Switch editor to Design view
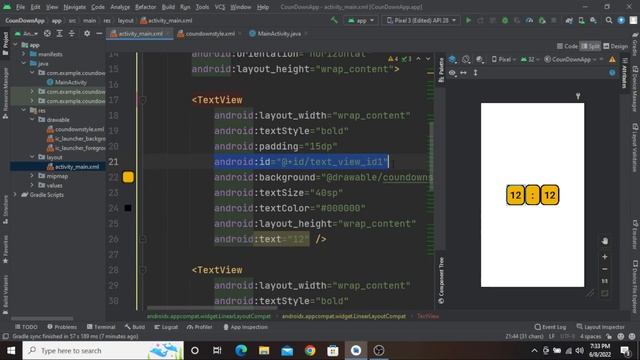 click(616, 46)
